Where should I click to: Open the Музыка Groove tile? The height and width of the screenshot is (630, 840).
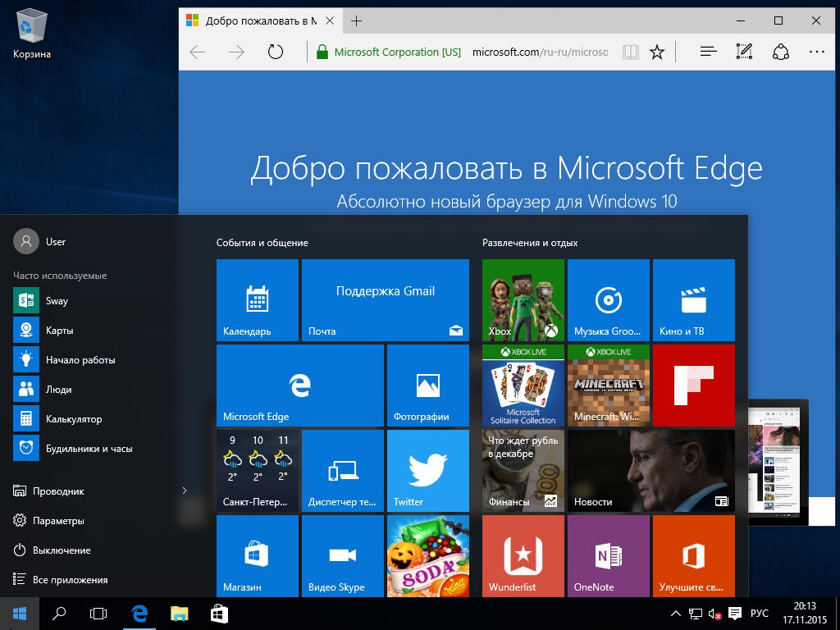click(x=609, y=300)
